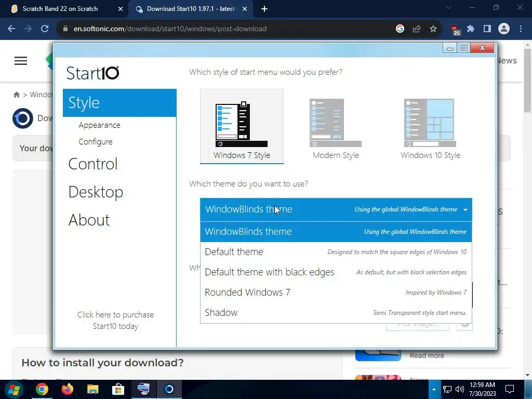This screenshot has height=399, width=532.
Task: Open Appearance sub-item under Style
Action: 99,125
